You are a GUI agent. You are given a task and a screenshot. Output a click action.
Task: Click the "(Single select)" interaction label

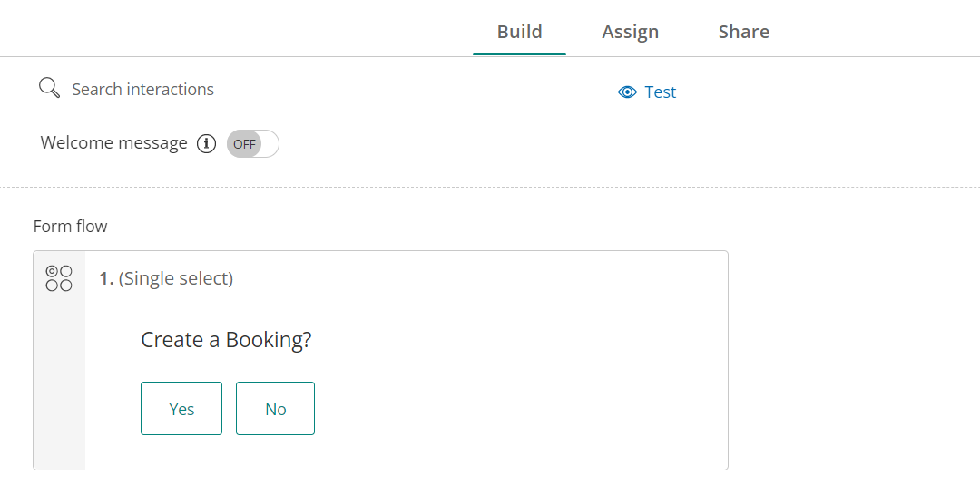pyautogui.click(x=176, y=278)
